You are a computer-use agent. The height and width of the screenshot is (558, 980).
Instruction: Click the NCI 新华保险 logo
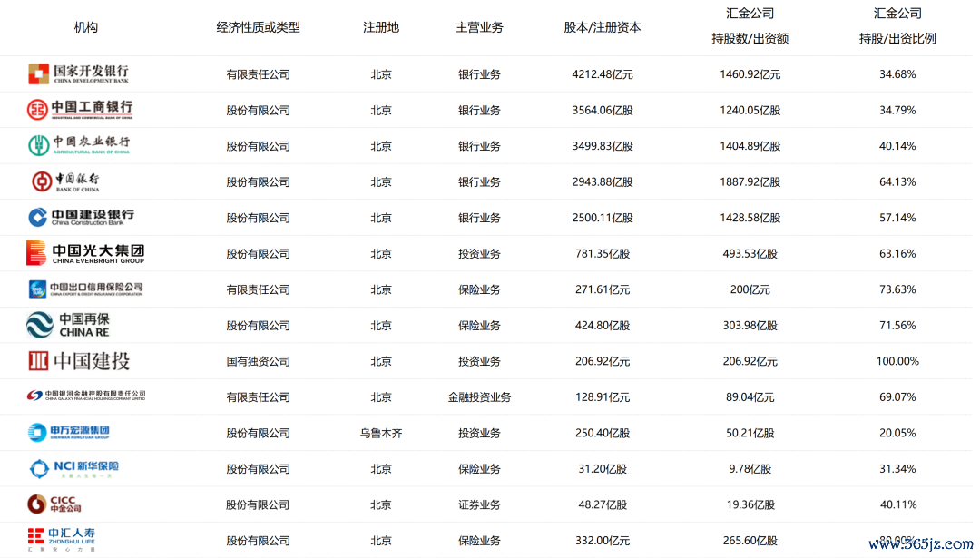click(73, 468)
